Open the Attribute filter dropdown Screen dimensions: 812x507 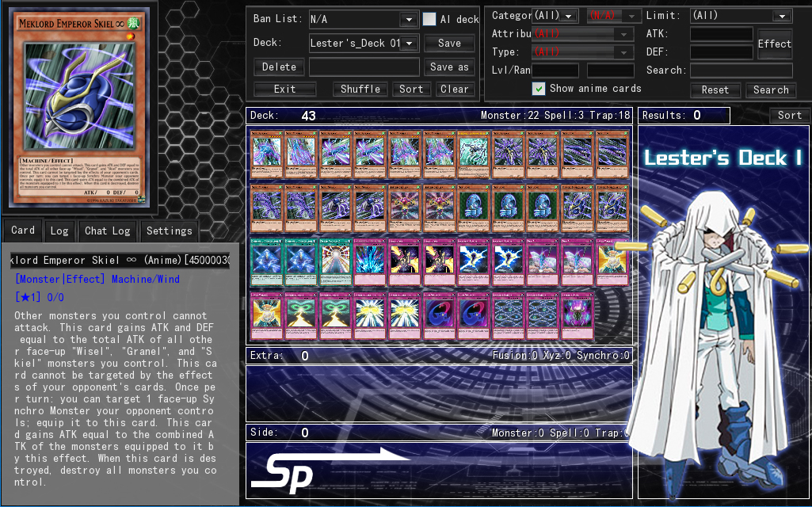pyautogui.click(x=582, y=34)
